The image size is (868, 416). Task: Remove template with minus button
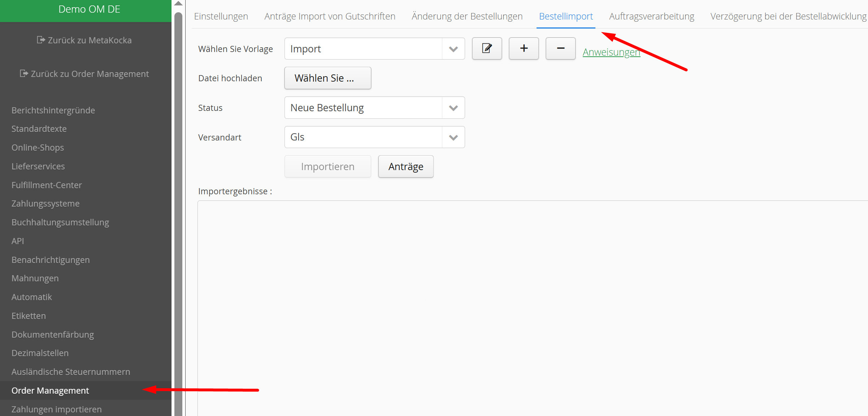pos(560,48)
